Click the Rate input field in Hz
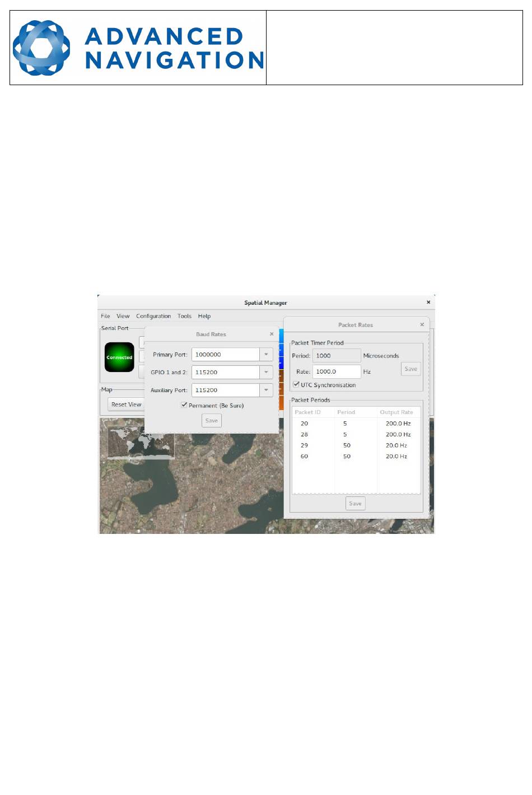The height and width of the screenshot is (795, 532). pos(336,371)
